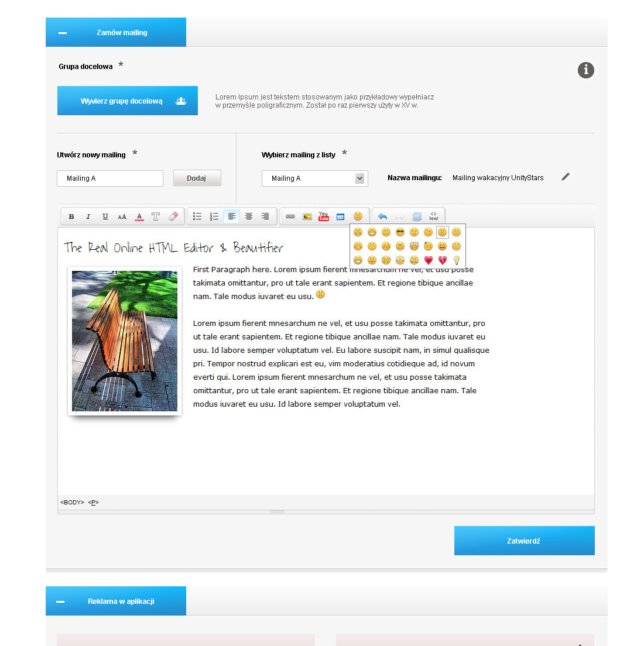This screenshot has height=646, width=644.
Task: Click the editor heading 'The Real Online HTML Editor'
Action: (x=173, y=247)
